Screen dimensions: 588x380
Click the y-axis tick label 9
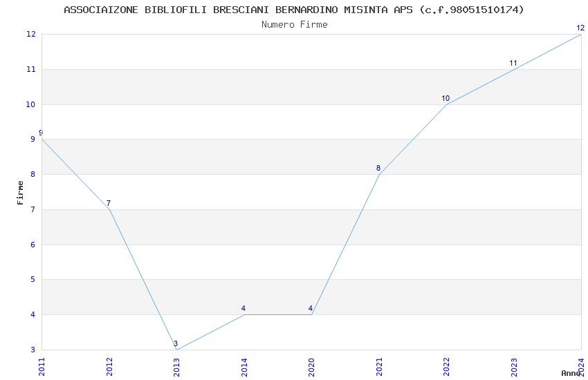[33, 140]
